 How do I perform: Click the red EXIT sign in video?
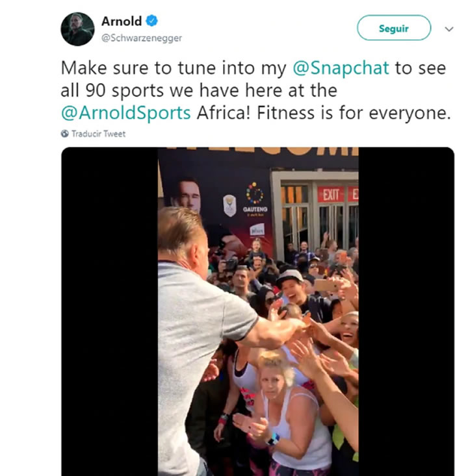coord(331,195)
